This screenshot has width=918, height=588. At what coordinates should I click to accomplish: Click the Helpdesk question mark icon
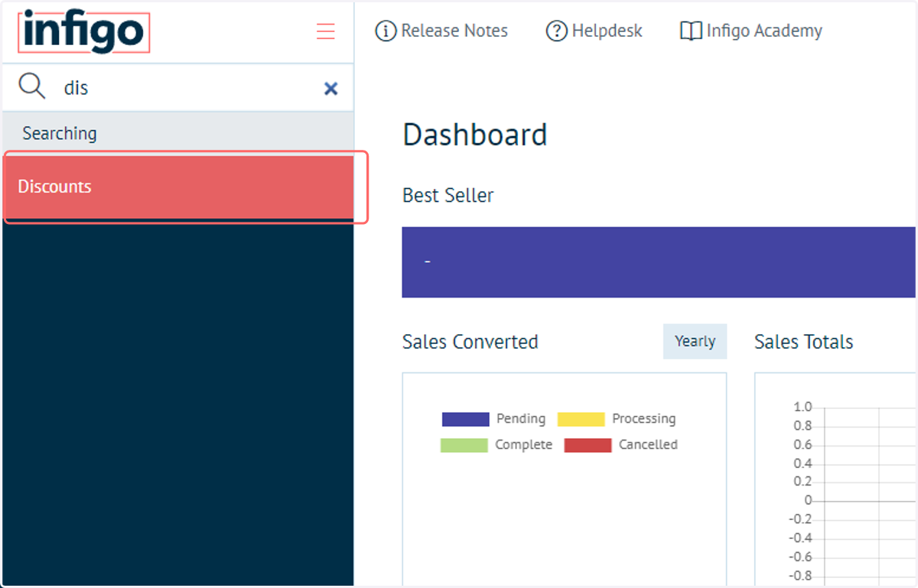coord(556,31)
